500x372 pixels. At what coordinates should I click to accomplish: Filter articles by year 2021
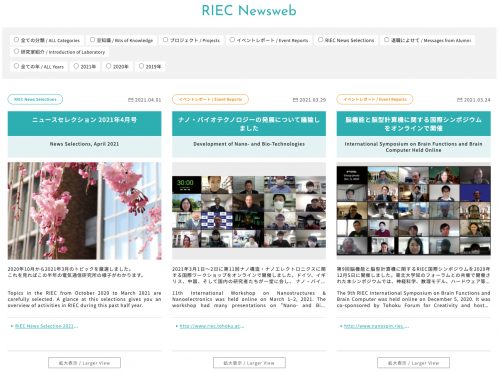[x=76, y=66]
